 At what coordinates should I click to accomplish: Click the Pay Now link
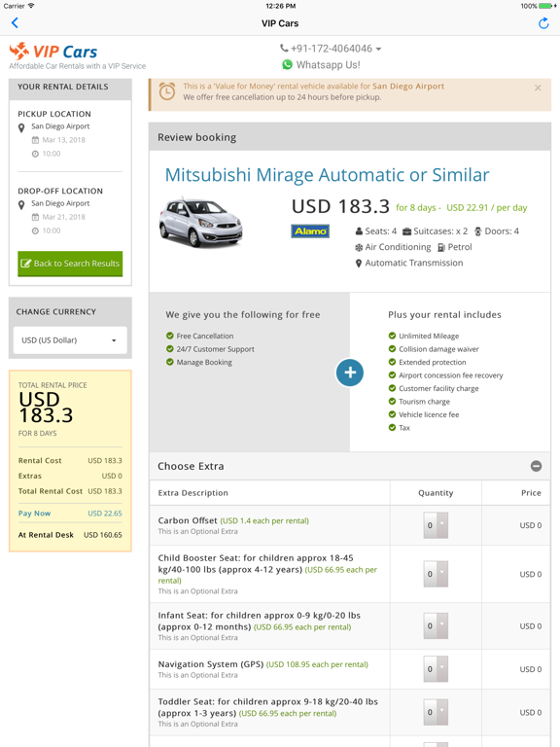[34, 514]
